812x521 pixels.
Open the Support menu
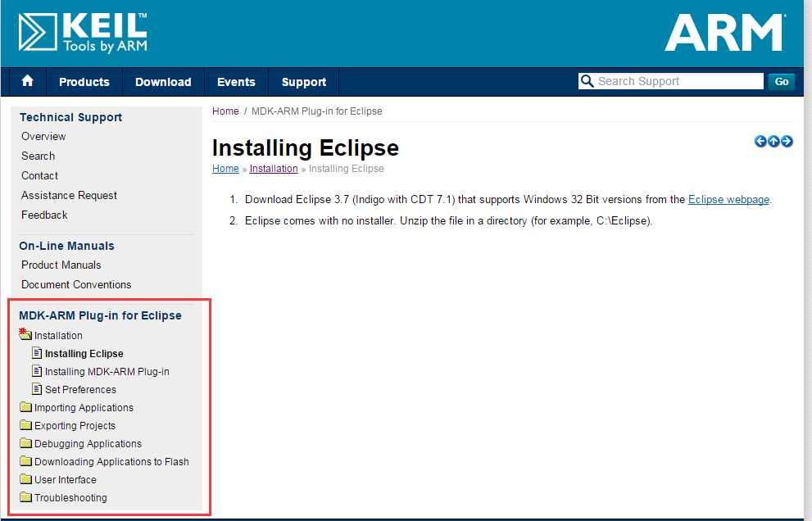click(303, 82)
